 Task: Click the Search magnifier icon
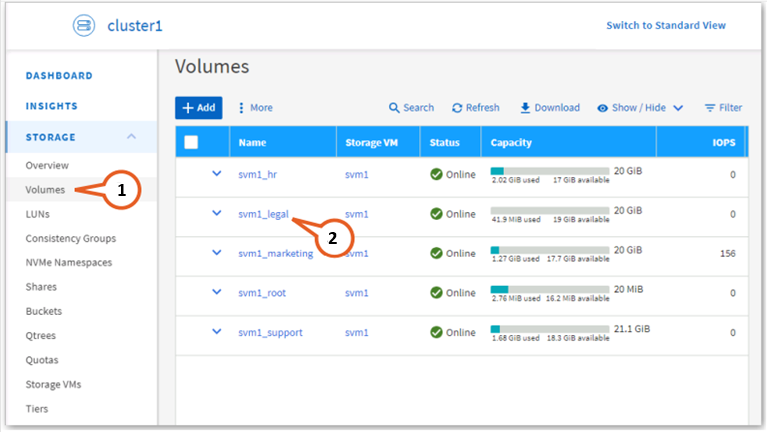395,108
